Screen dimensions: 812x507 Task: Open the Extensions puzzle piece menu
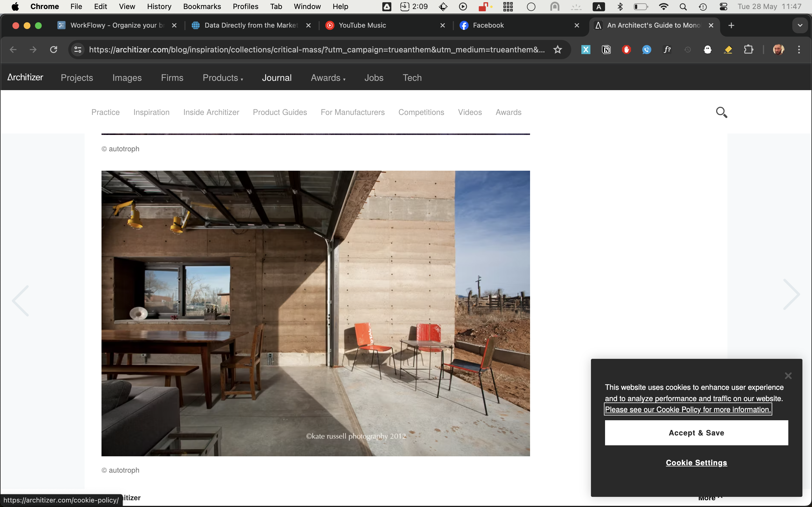click(x=748, y=50)
